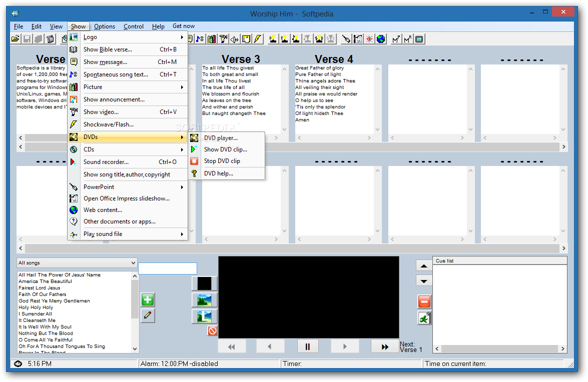Expand the Play sound file submenu
The image size is (588, 382).
[128, 234]
